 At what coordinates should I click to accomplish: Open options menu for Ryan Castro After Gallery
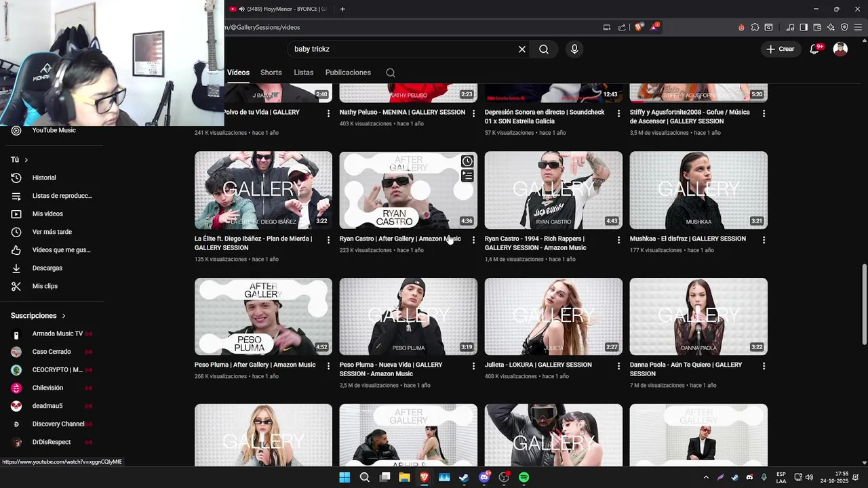pyautogui.click(x=473, y=240)
